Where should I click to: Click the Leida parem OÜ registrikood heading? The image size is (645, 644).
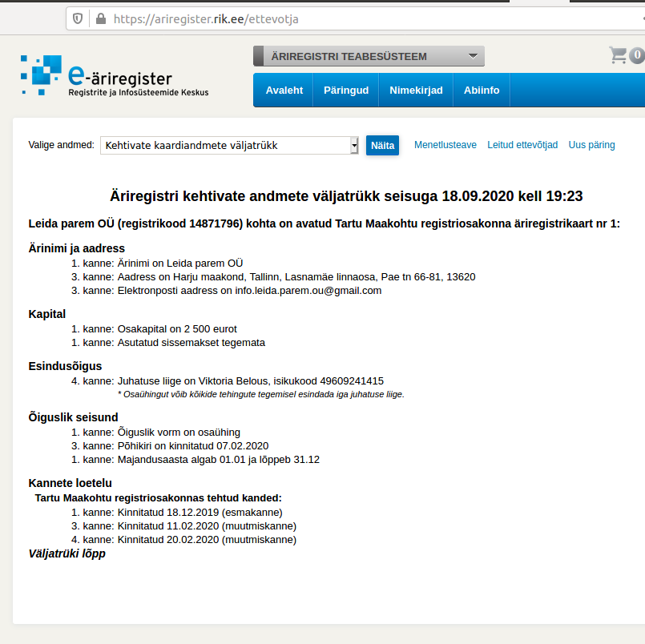pos(325,223)
